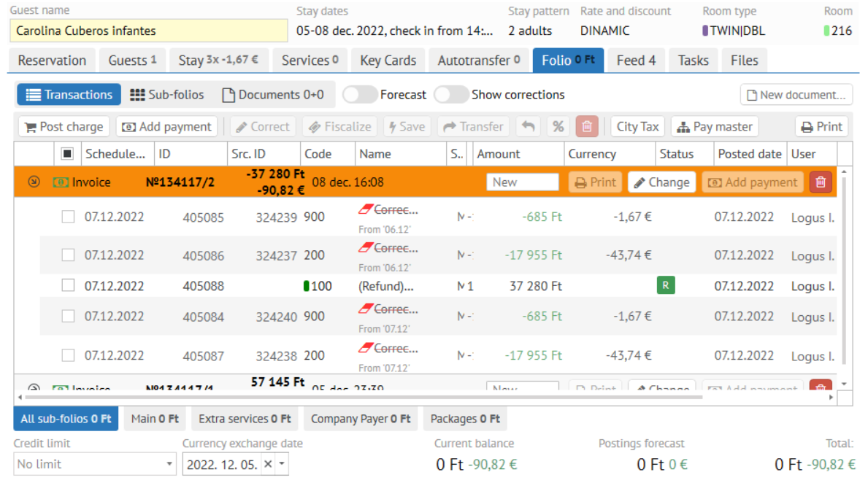This screenshot has width=868, height=491.
Task: Enable the Show corrections switch
Action: [x=450, y=95]
